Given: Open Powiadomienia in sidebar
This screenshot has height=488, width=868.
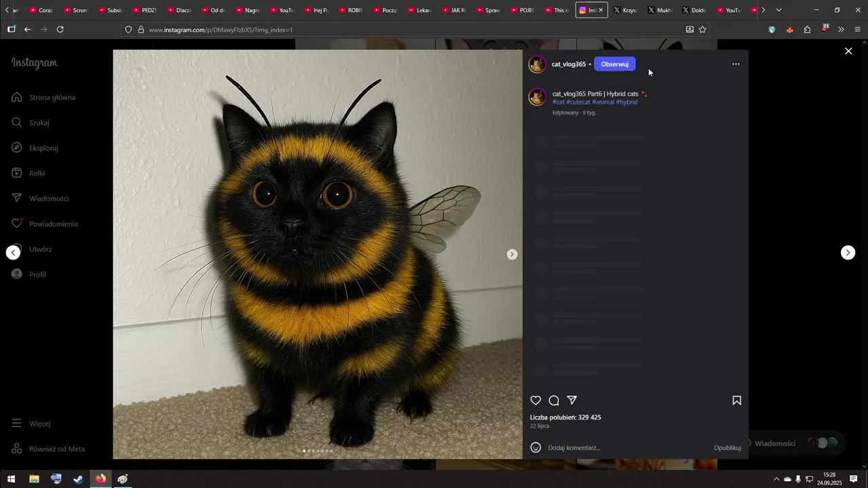Looking at the screenshot, I should 45,224.
